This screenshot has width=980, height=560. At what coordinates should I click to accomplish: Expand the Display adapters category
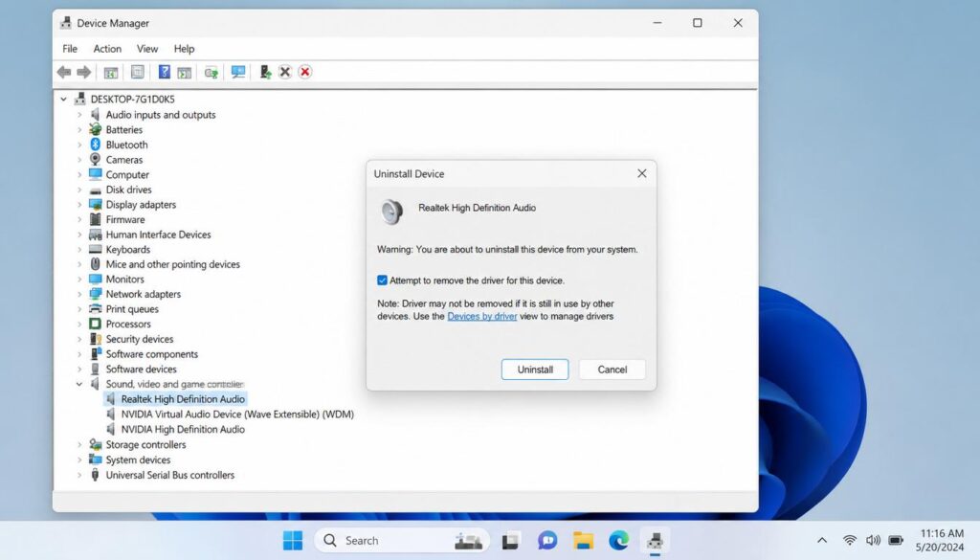(79, 204)
